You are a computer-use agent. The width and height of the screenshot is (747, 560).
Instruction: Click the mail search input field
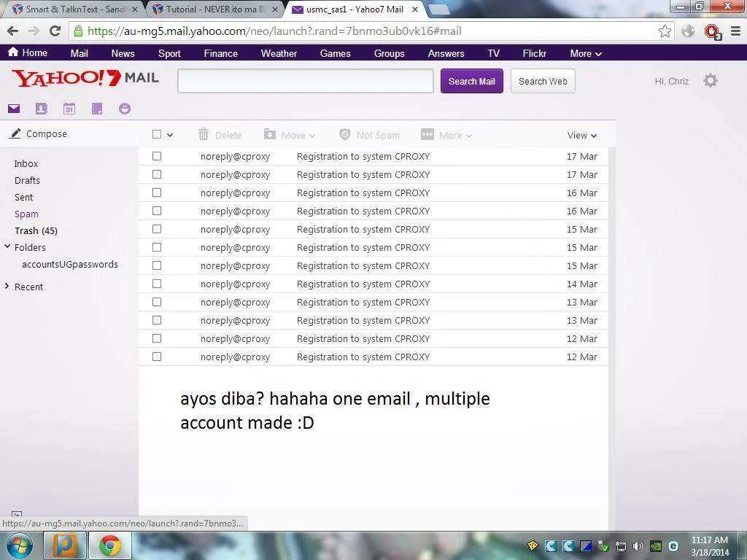(x=306, y=81)
